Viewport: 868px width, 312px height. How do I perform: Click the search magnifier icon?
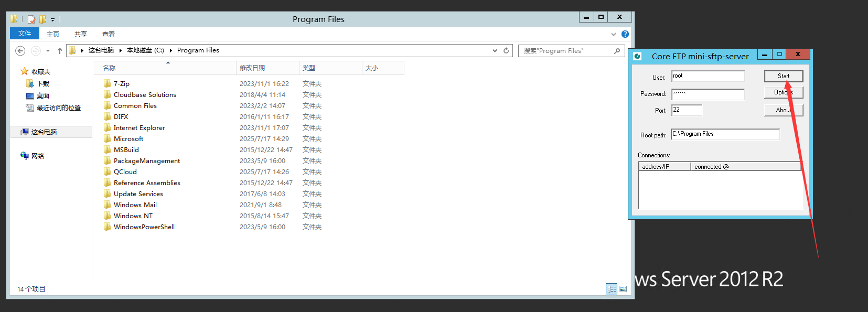tap(617, 51)
